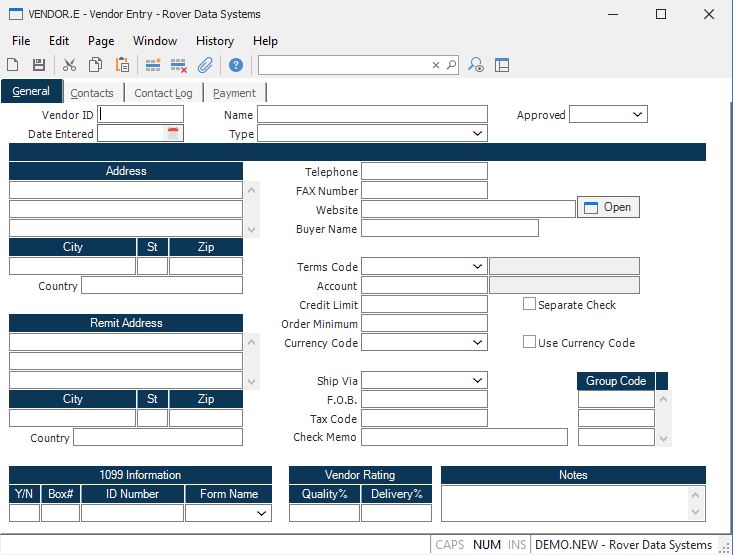This screenshot has height=555, width=733.
Task: Open attachments with the paperclip icon
Action: point(205,65)
